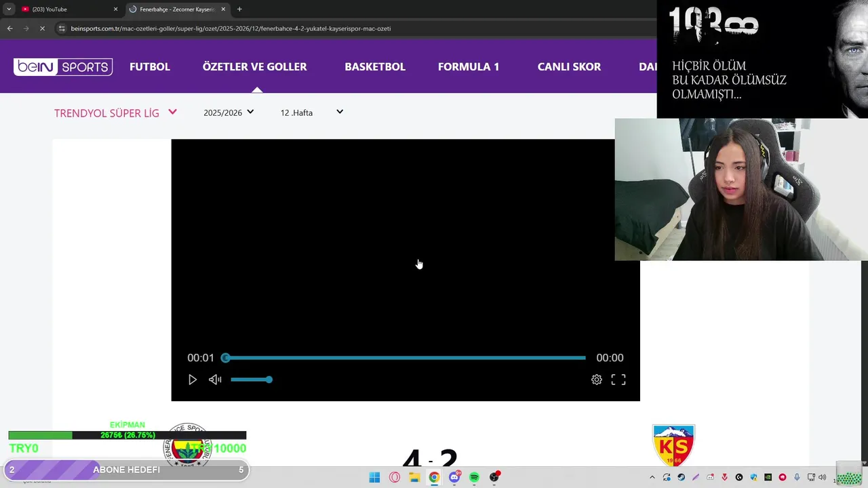
Task: Expand the 12 .Hafta week dropdown
Action: [312, 113]
